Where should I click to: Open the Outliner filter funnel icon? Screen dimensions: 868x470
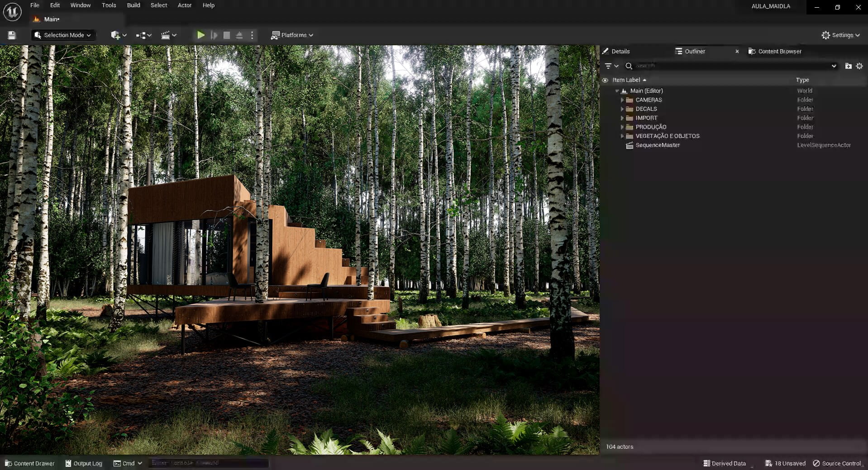(x=609, y=66)
